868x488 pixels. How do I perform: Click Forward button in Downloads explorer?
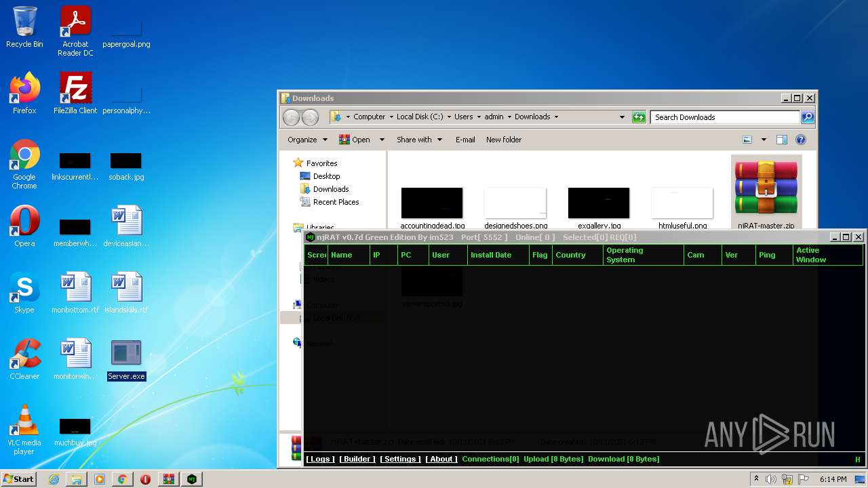tap(310, 117)
